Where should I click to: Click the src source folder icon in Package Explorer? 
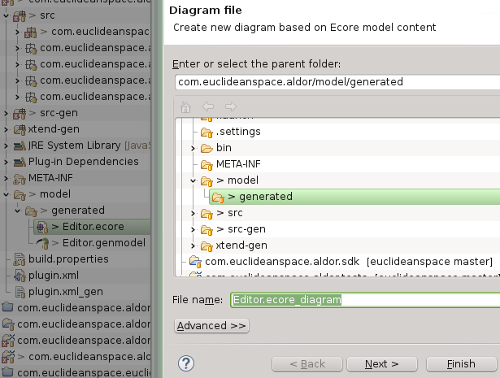[x=19, y=16]
